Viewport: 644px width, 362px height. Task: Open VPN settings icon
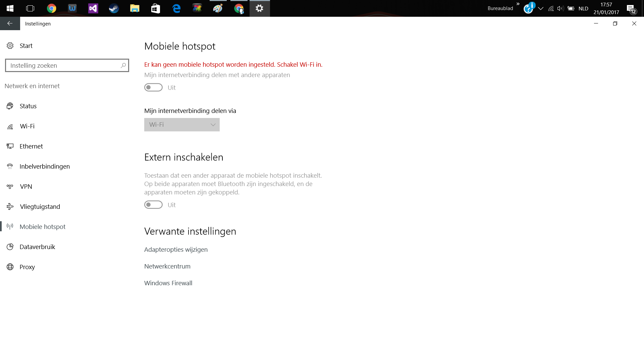(x=10, y=186)
